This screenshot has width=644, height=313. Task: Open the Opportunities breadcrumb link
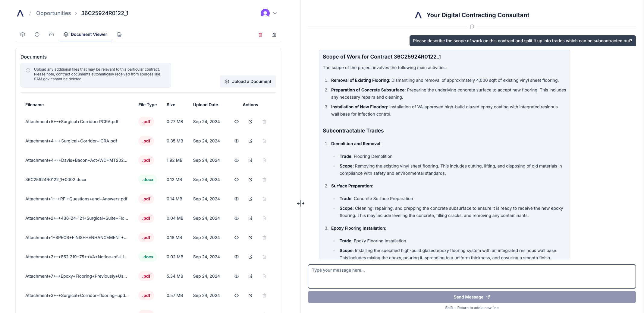[53, 13]
